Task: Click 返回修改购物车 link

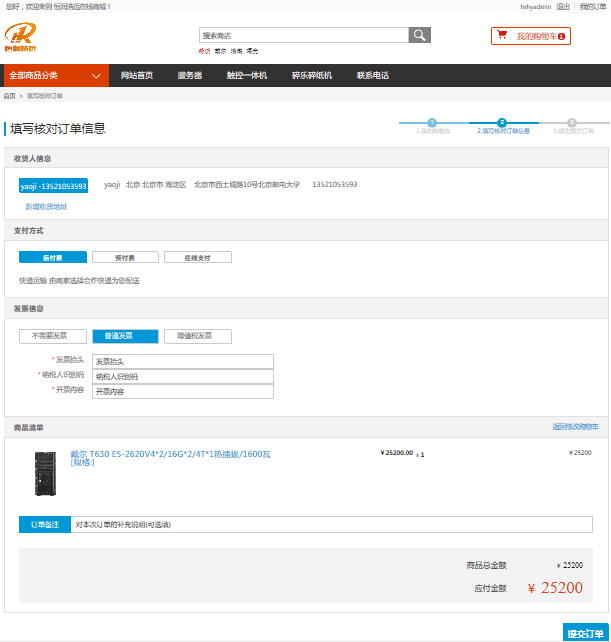Action: (575, 427)
